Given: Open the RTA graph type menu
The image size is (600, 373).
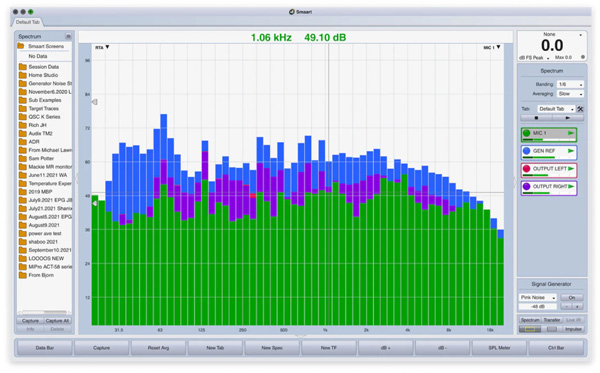Looking at the screenshot, I should (x=102, y=47).
